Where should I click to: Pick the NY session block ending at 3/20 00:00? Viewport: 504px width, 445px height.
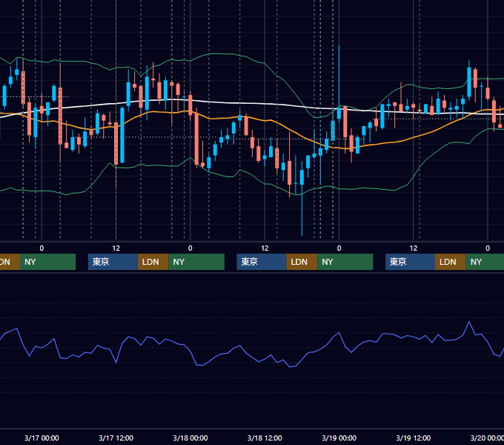coord(485,262)
